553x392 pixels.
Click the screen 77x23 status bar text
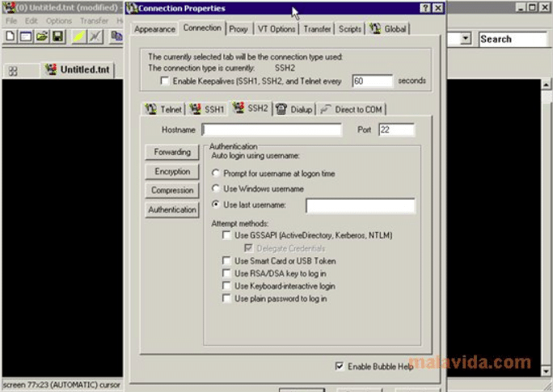[x=61, y=385]
